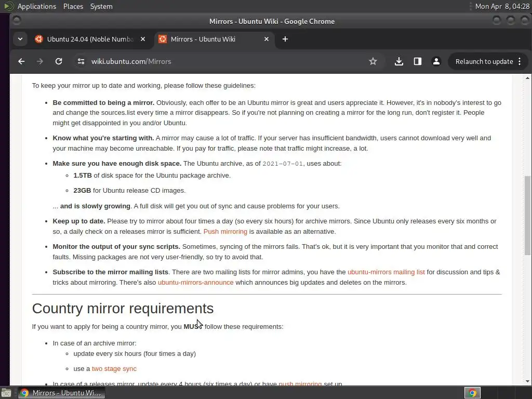532x399 pixels.
Task: Open ubuntu-mirrors mailing list link
Action: pos(386,272)
